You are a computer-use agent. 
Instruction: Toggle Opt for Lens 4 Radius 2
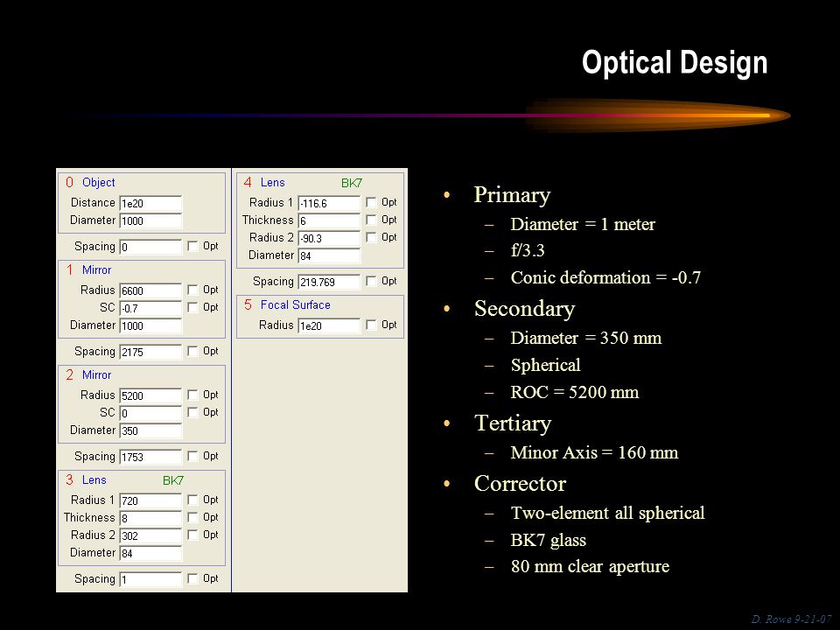(371, 237)
